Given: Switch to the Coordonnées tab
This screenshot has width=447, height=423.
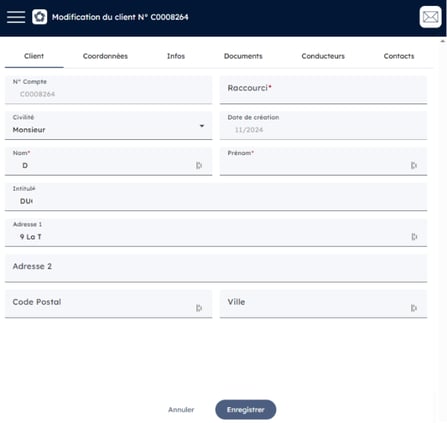Looking at the screenshot, I should pos(105,56).
